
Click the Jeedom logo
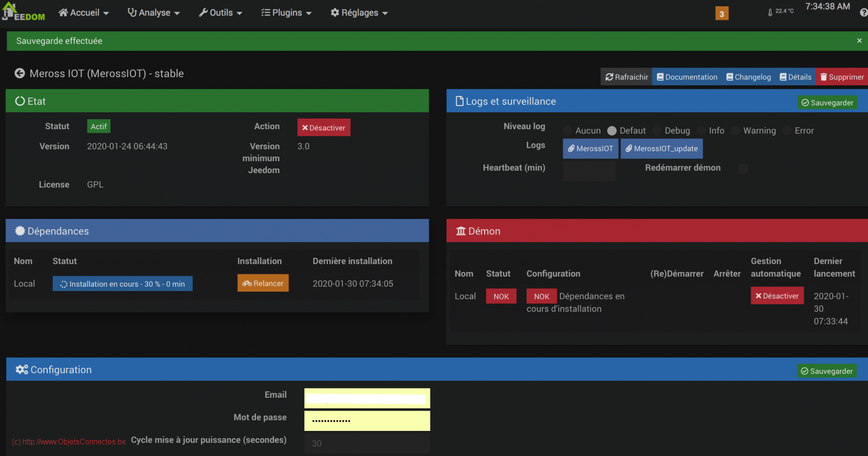click(x=23, y=12)
